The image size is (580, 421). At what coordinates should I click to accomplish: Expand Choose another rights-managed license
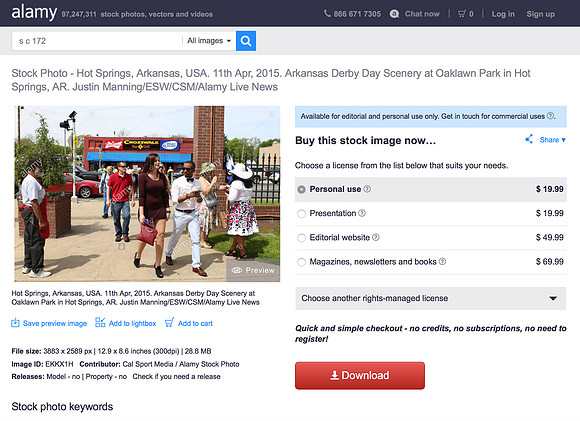[431, 298]
